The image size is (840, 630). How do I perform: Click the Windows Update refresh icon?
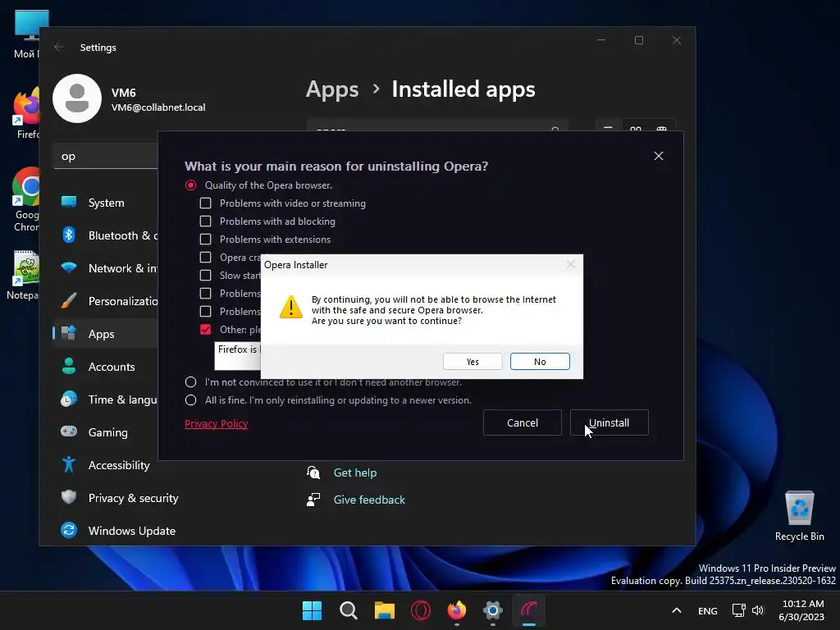pos(69,531)
